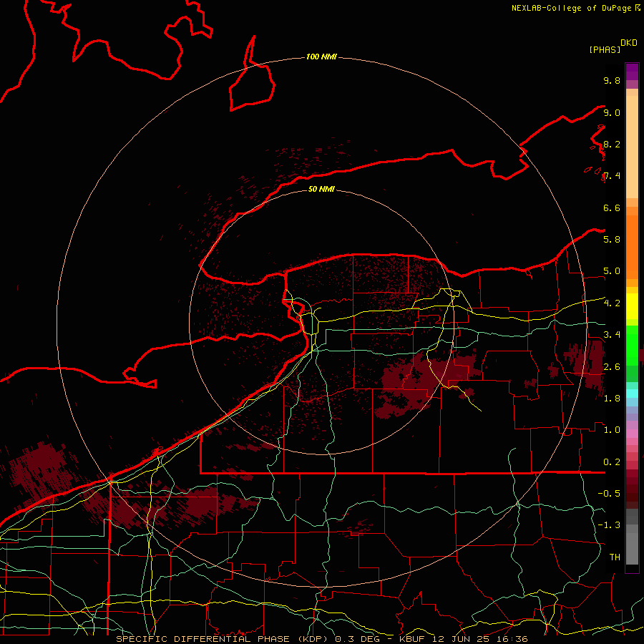Click the 4.2 value on color scale

click(x=612, y=303)
